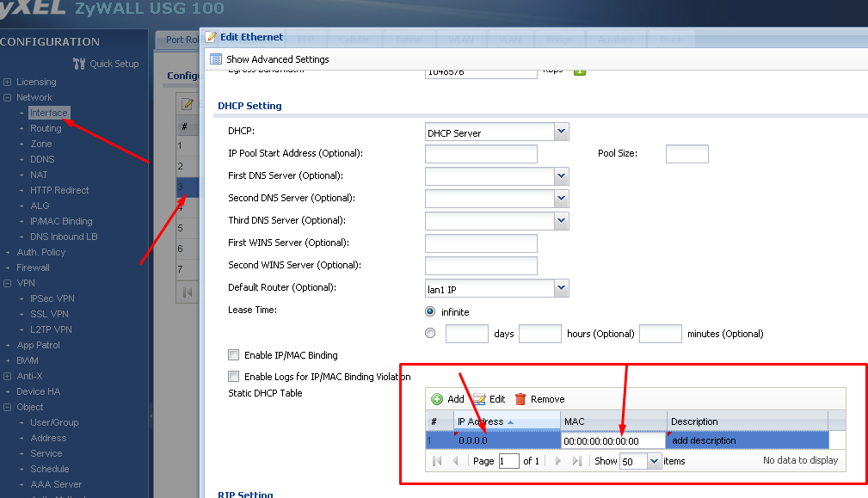
Task: Go to next page of DHCP table
Action: tap(558, 461)
